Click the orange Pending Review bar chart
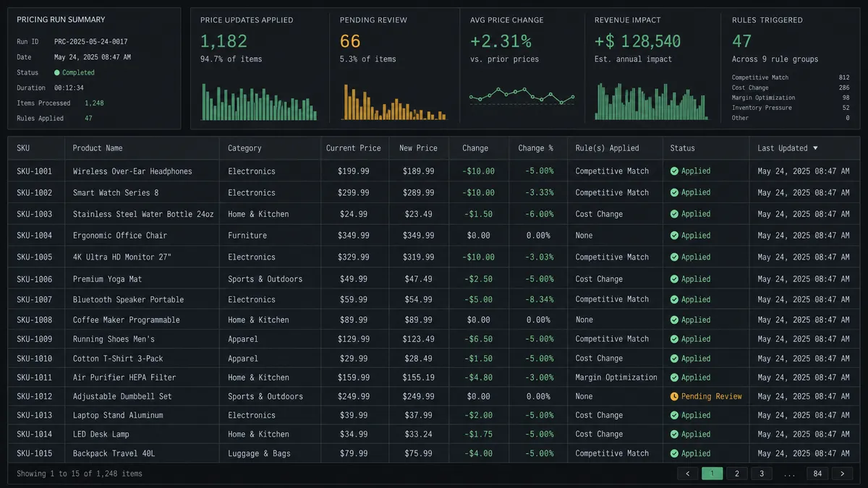This screenshot has width=868, height=488. click(x=395, y=102)
